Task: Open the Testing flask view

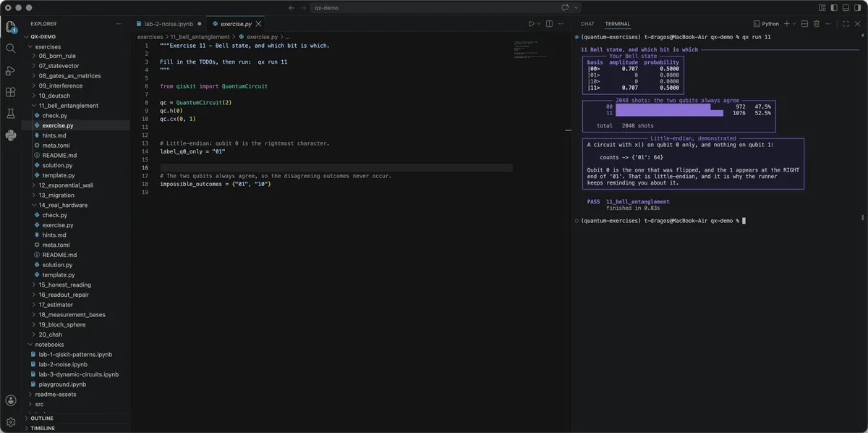Action: click(x=11, y=114)
